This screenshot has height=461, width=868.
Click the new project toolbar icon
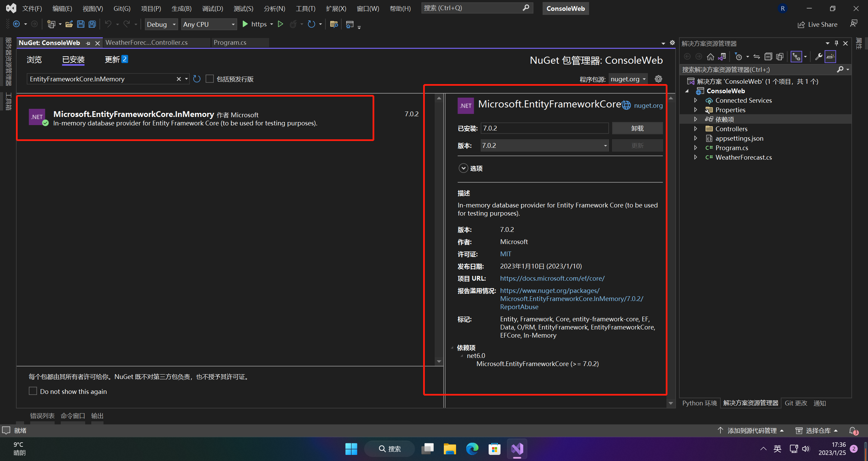(x=51, y=24)
